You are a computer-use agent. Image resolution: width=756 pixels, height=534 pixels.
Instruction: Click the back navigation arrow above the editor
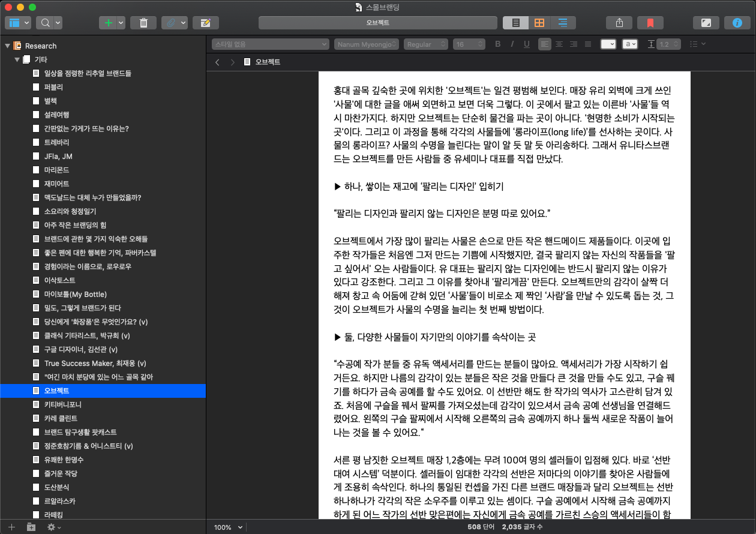point(217,61)
